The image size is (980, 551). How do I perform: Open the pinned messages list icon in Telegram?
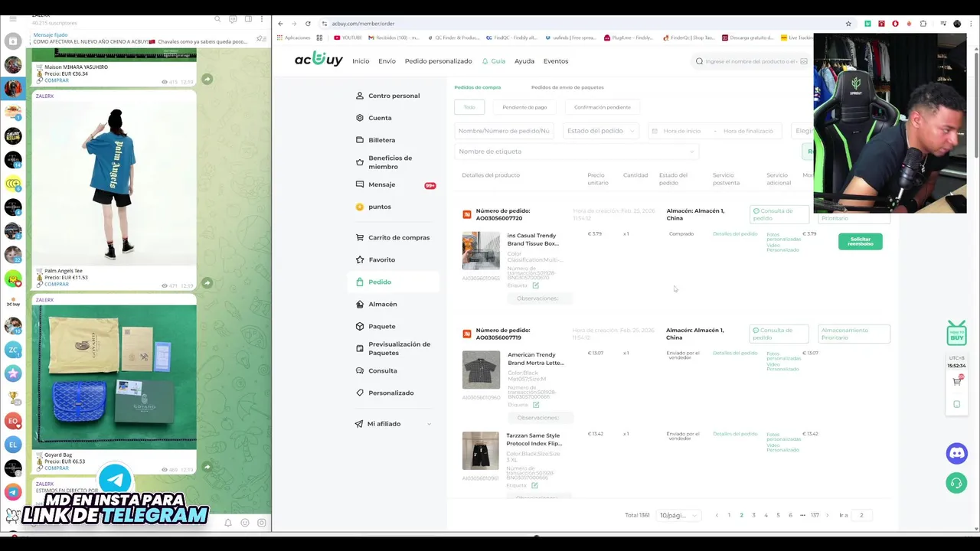pyautogui.click(x=262, y=38)
